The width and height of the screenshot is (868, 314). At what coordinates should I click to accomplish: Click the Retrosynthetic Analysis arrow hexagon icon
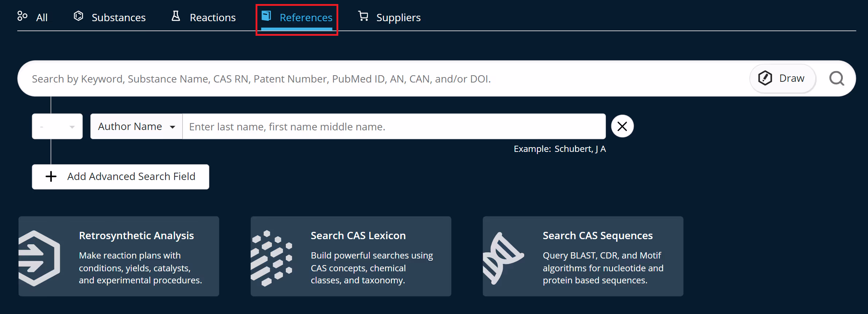tap(39, 258)
